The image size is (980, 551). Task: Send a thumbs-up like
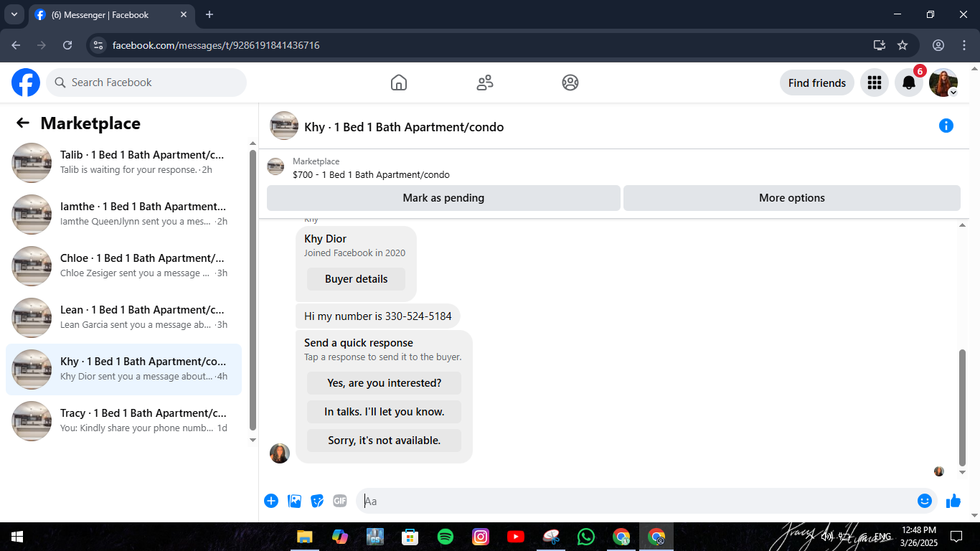click(x=953, y=501)
